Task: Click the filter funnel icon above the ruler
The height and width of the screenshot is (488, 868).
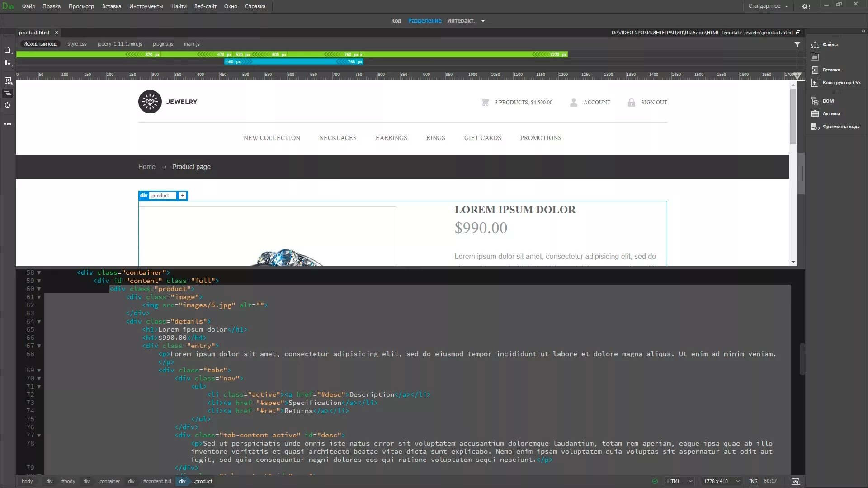Action: (797, 45)
